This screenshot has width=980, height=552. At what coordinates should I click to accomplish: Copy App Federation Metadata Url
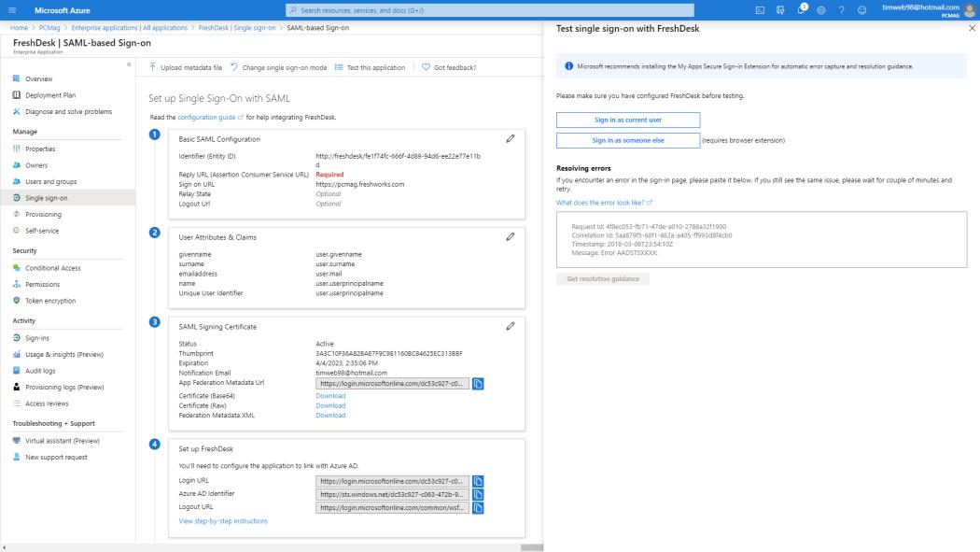(x=478, y=384)
